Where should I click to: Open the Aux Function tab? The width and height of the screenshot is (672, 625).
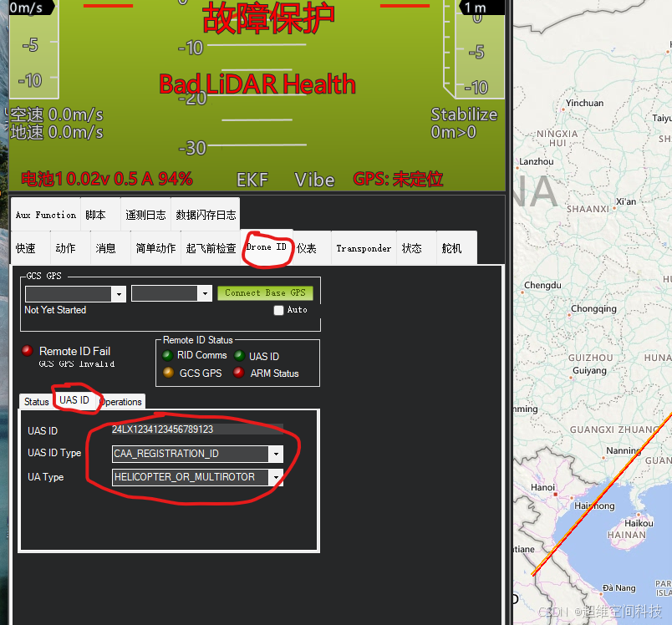pos(45,214)
